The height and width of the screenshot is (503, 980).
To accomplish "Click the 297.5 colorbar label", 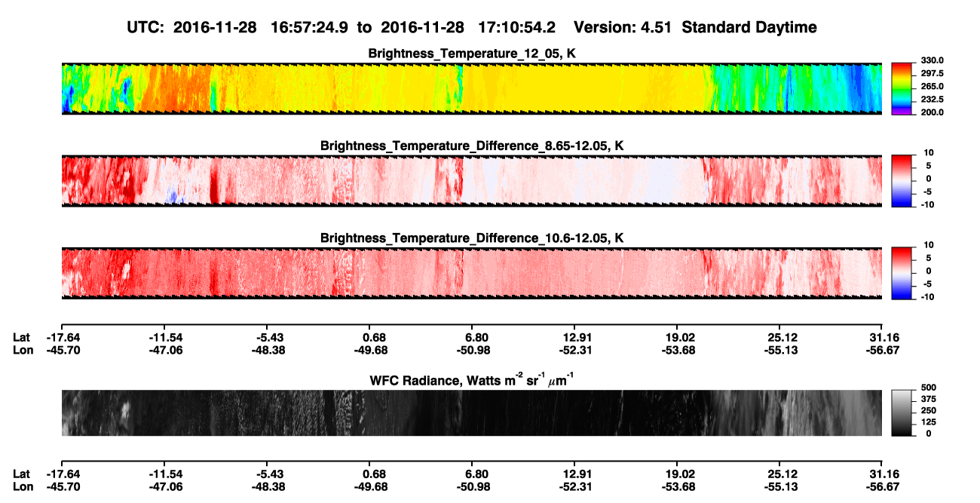I will point(932,73).
